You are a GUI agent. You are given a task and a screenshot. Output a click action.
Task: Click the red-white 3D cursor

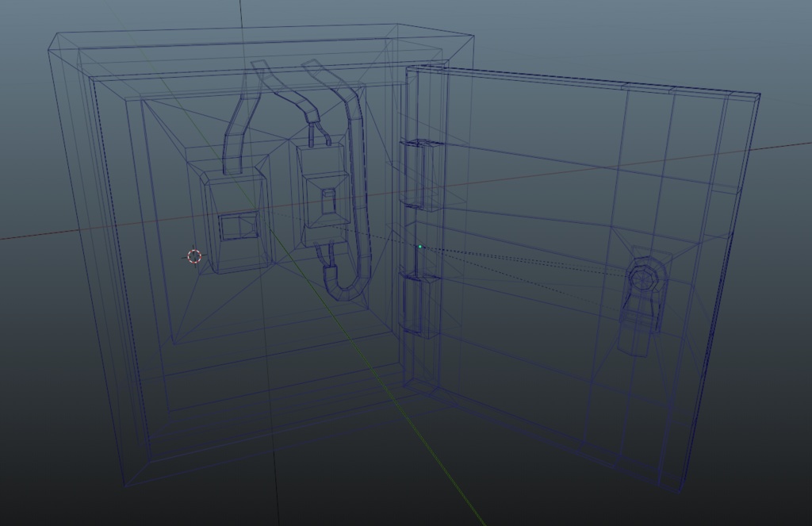(194, 256)
